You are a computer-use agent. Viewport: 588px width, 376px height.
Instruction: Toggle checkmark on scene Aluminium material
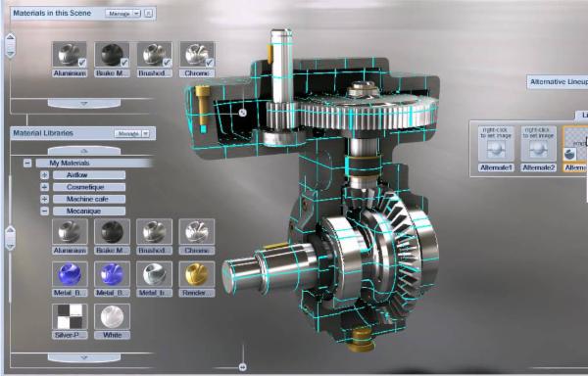pyautogui.click(x=81, y=62)
